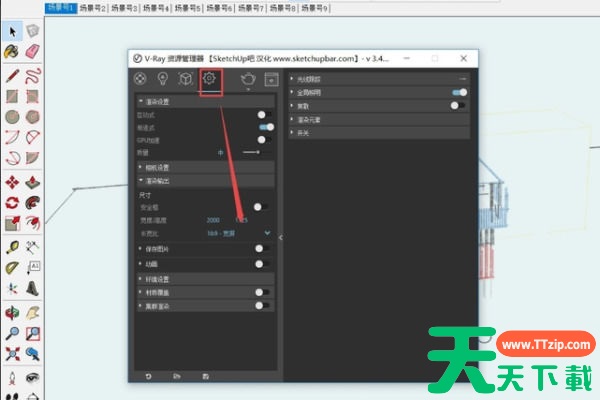
Task: Select the Dimension tool
Action: pos(33,248)
